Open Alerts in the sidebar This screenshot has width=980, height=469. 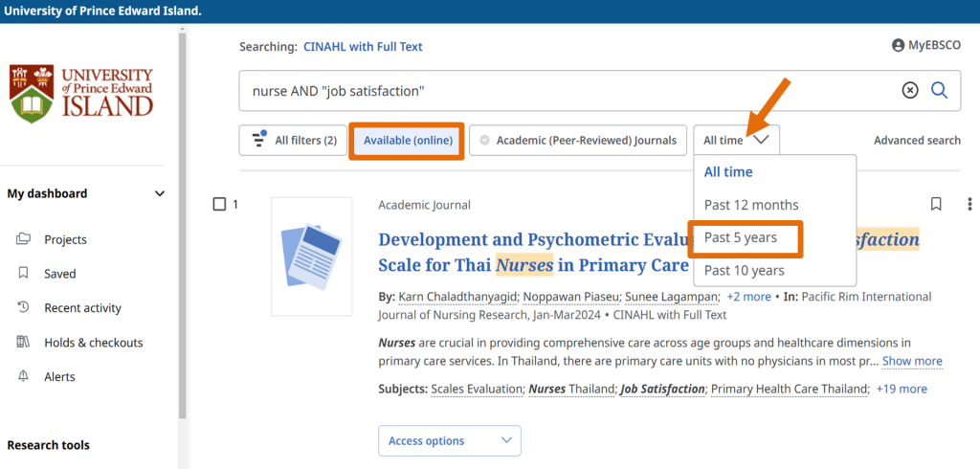click(x=59, y=377)
